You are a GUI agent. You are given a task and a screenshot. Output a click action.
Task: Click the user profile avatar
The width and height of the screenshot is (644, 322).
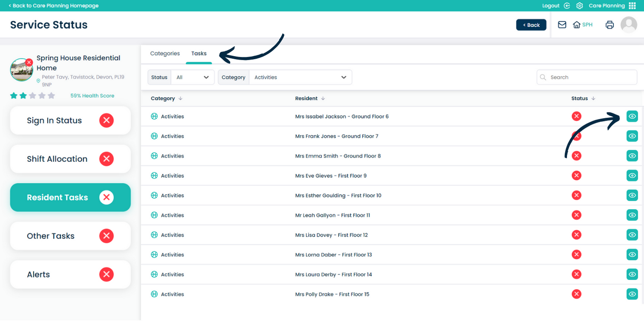(x=629, y=25)
